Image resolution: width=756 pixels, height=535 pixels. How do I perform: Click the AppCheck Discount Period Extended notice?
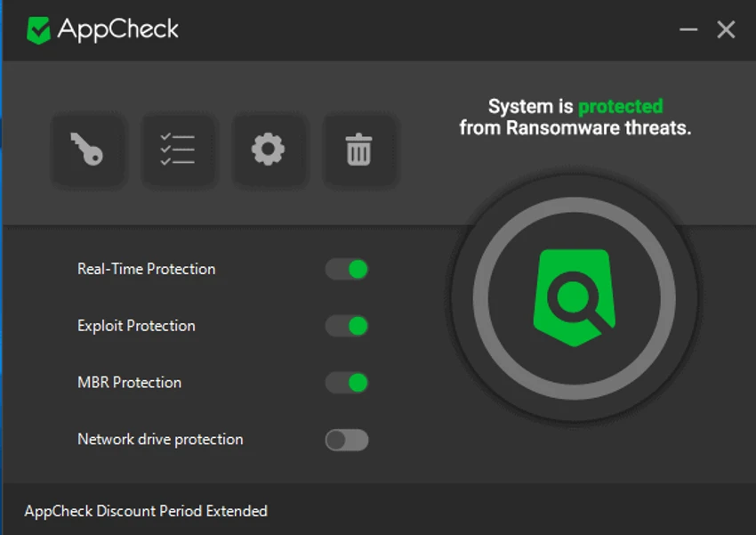tap(146, 511)
